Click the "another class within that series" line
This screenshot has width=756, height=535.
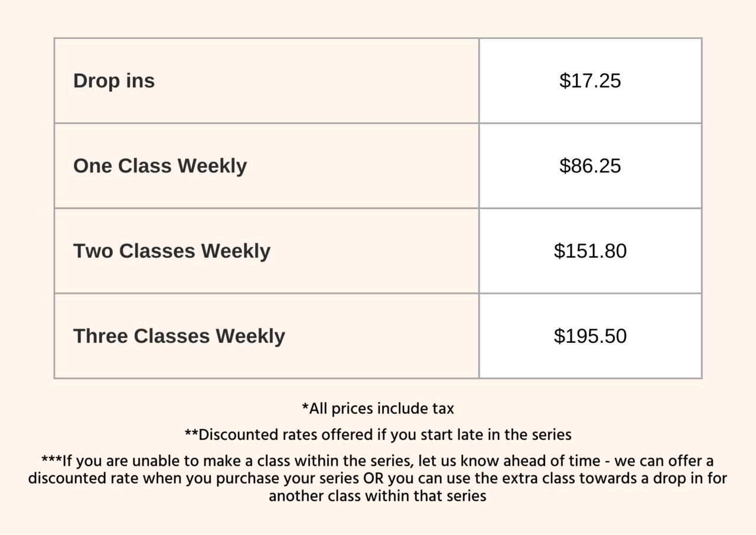pyautogui.click(x=378, y=496)
